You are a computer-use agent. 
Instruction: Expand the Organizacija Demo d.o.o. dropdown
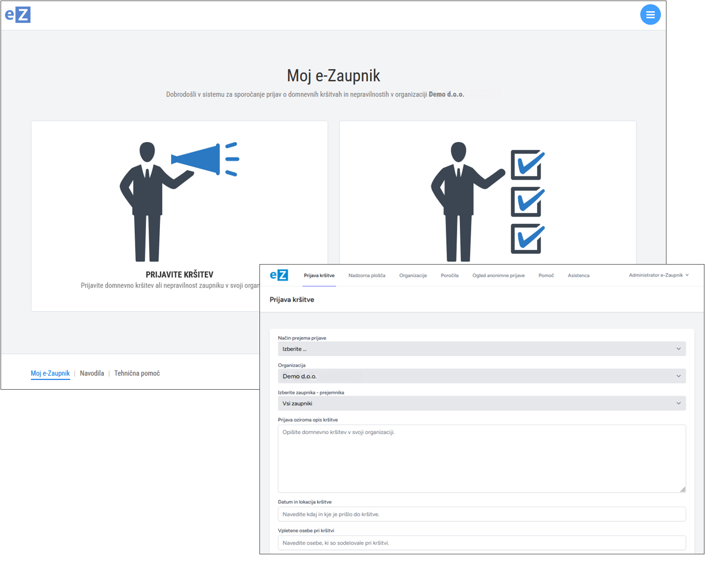pyautogui.click(x=481, y=376)
